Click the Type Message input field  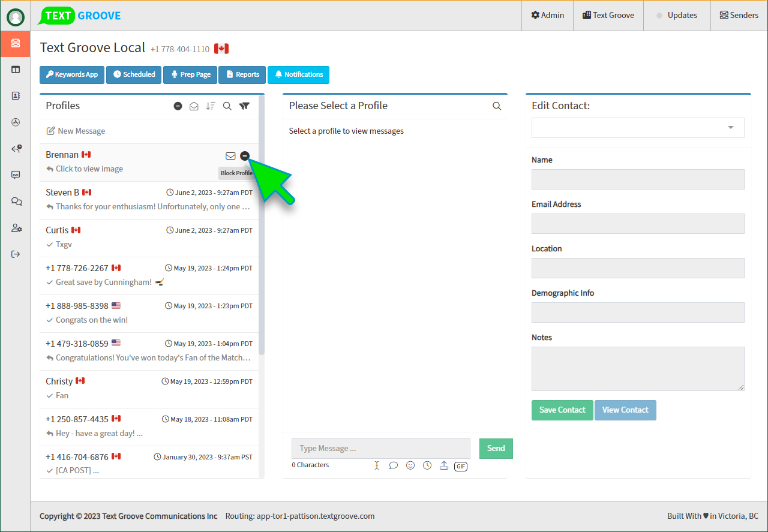coord(380,449)
